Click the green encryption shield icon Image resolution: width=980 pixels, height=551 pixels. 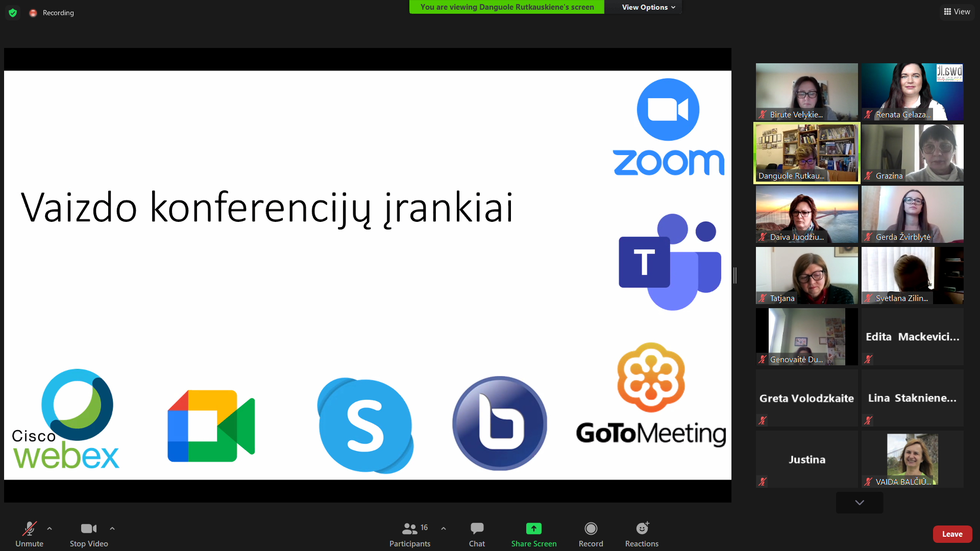tap(13, 13)
